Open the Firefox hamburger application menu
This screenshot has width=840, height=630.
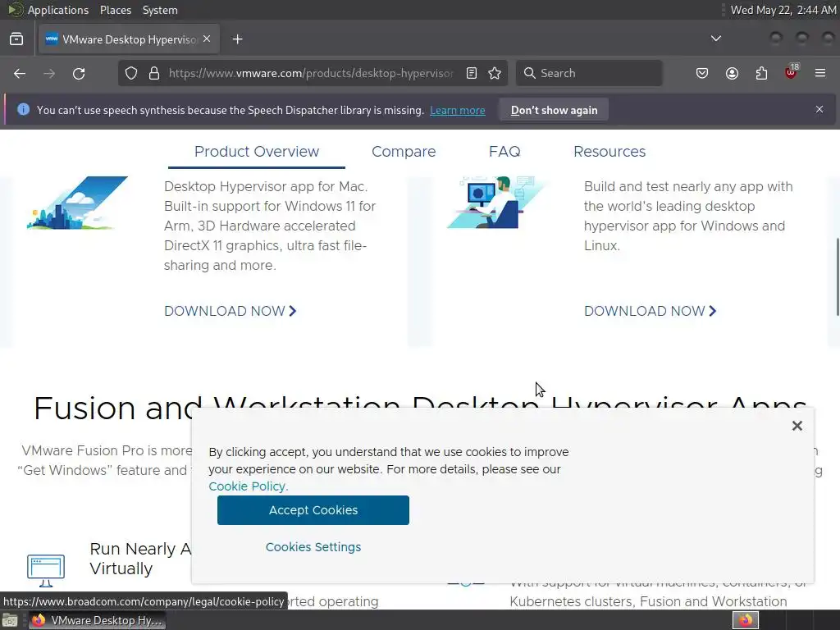[x=820, y=73]
